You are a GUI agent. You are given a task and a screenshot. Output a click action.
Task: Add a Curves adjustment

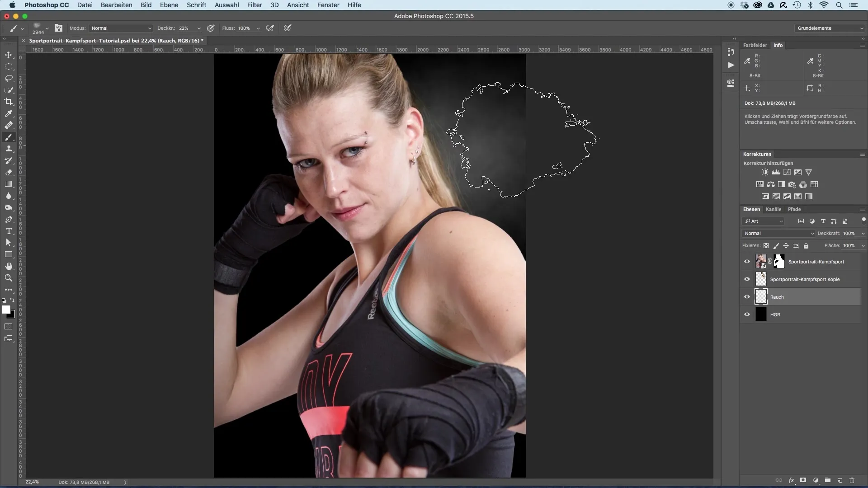click(787, 172)
